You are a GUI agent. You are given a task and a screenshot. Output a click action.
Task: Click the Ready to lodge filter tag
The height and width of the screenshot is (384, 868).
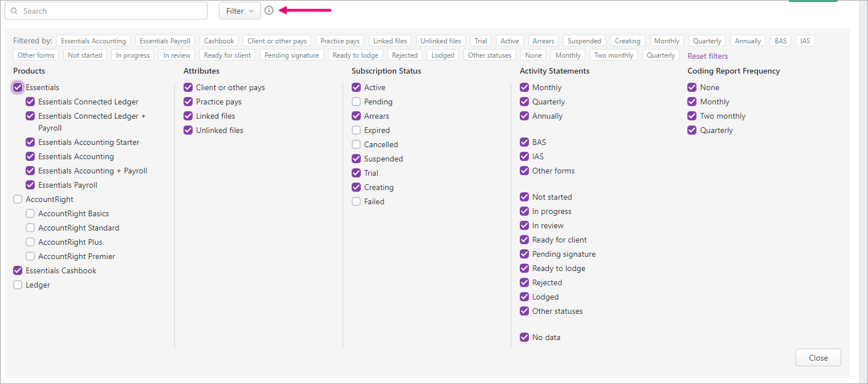coord(356,55)
